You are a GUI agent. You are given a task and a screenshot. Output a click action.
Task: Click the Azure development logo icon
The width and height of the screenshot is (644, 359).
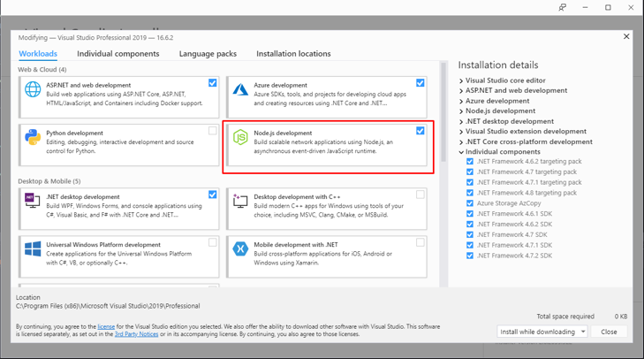pyautogui.click(x=240, y=89)
